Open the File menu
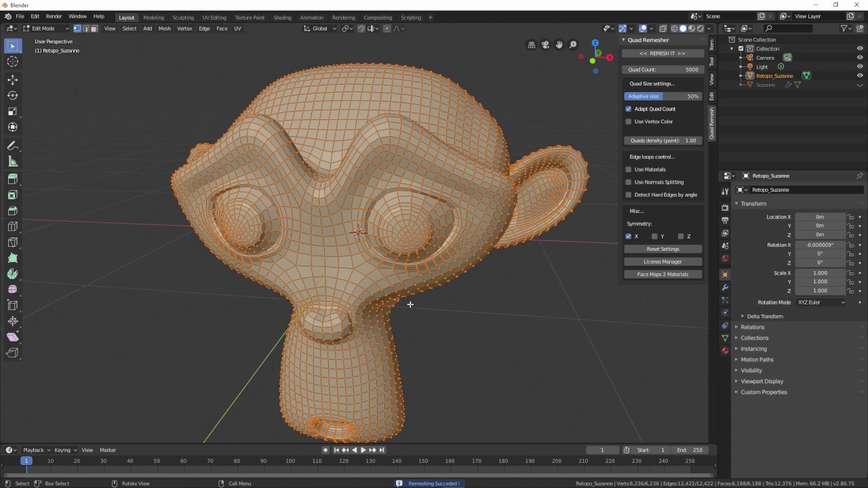 tap(20, 16)
